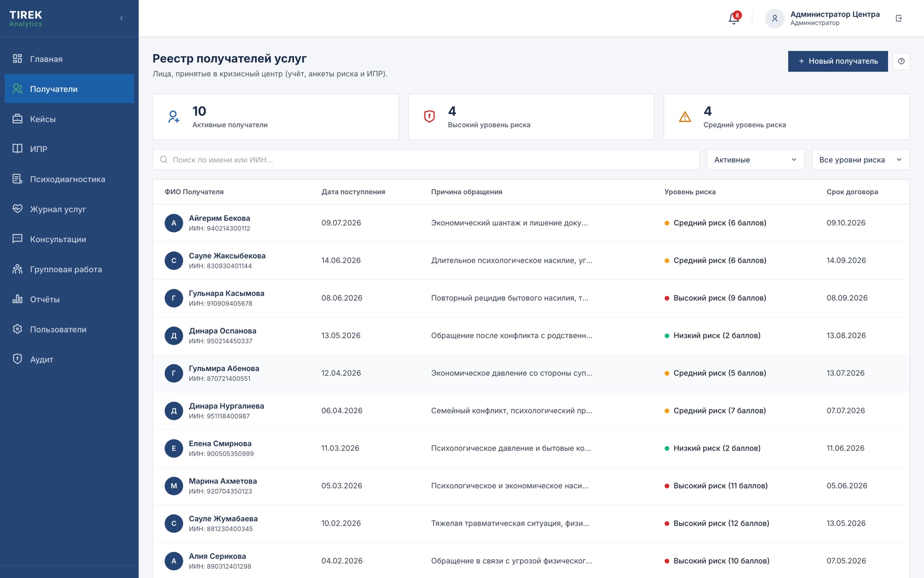Expand the Все уровни риска filter

coord(860,160)
